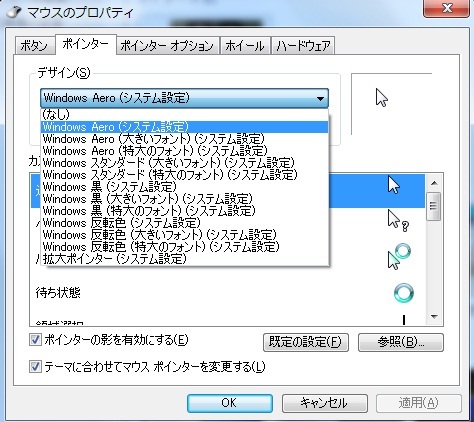The width and height of the screenshot is (474, 422).
Task: Select Windows 黒 (特大のフォント) scheme
Action: [184, 211]
